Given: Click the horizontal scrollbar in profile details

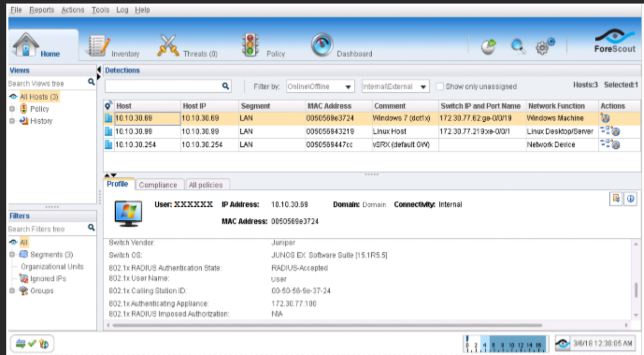Looking at the screenshot, I should point(327,325).
